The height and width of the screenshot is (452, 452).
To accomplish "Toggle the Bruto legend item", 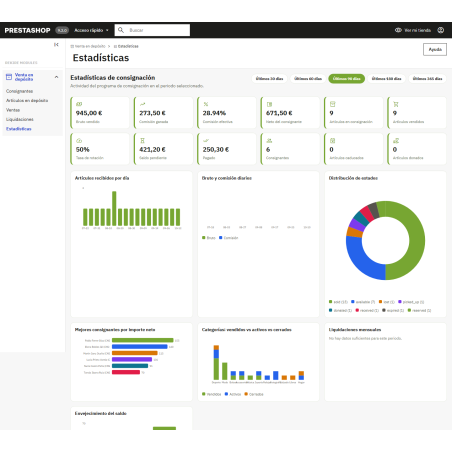I will (209, 238).
